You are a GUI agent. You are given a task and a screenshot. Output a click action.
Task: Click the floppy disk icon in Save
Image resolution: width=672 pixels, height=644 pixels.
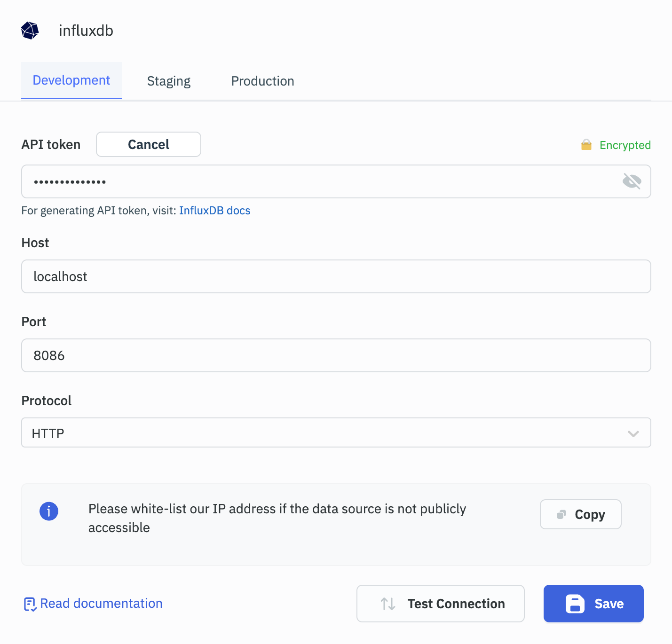point(575,604)
